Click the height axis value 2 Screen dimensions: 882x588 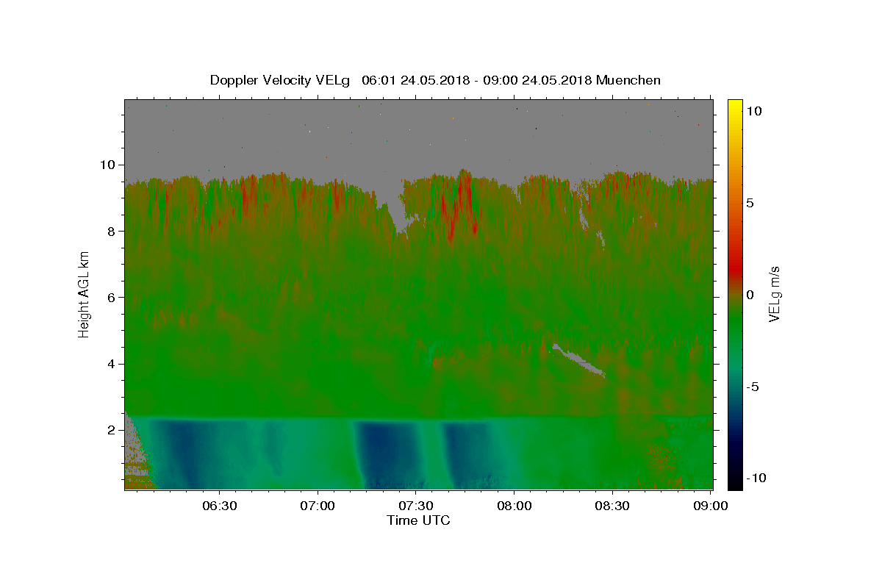(x=113, y=430)
